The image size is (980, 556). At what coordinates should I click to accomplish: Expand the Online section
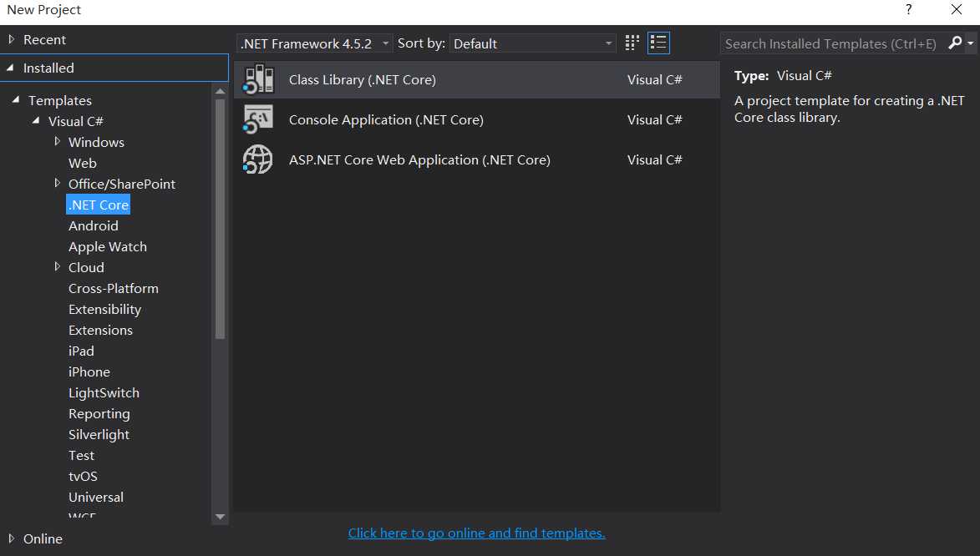(11, 538)
